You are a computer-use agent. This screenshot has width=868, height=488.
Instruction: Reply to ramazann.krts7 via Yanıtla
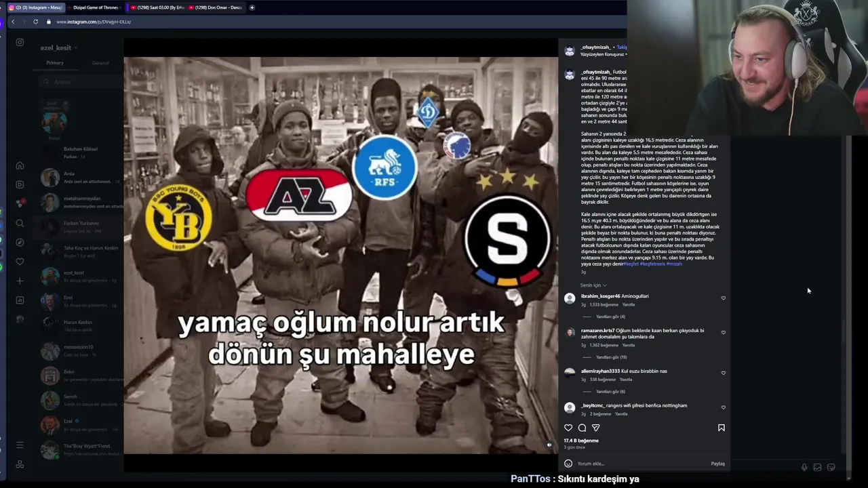point(629,346)
